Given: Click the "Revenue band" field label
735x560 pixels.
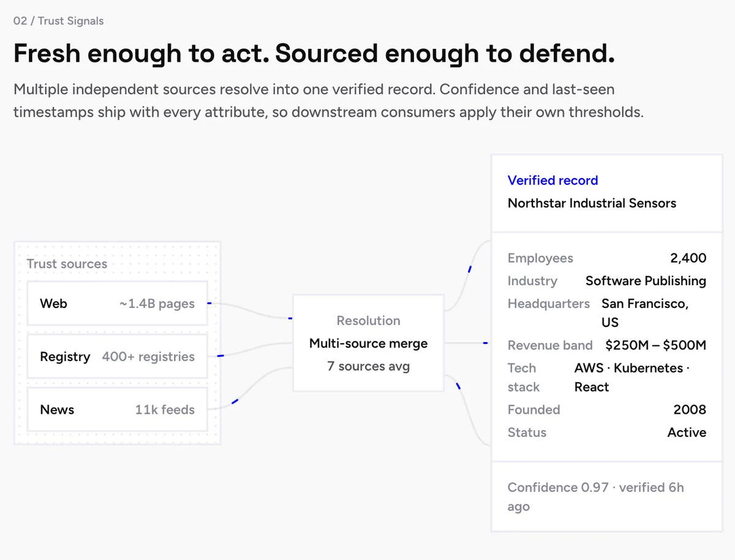Looking at the screenshot, I should tap(550, 345).
